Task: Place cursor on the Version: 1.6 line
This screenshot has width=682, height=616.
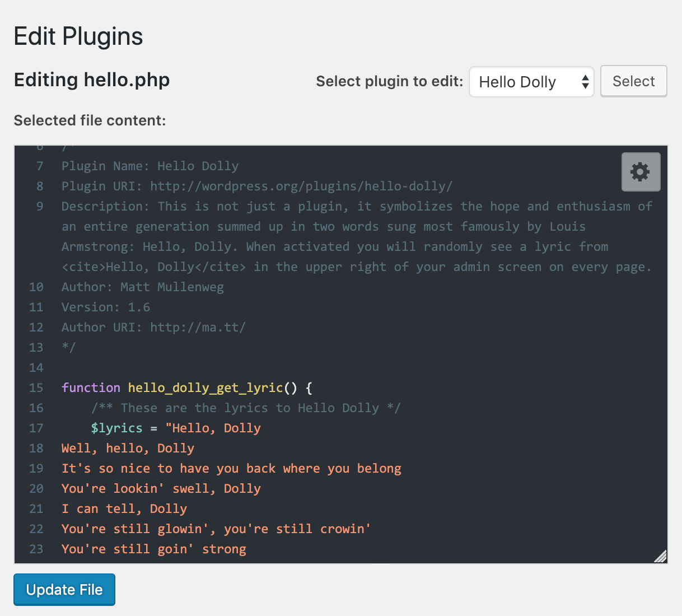Action: pos(106,307)
